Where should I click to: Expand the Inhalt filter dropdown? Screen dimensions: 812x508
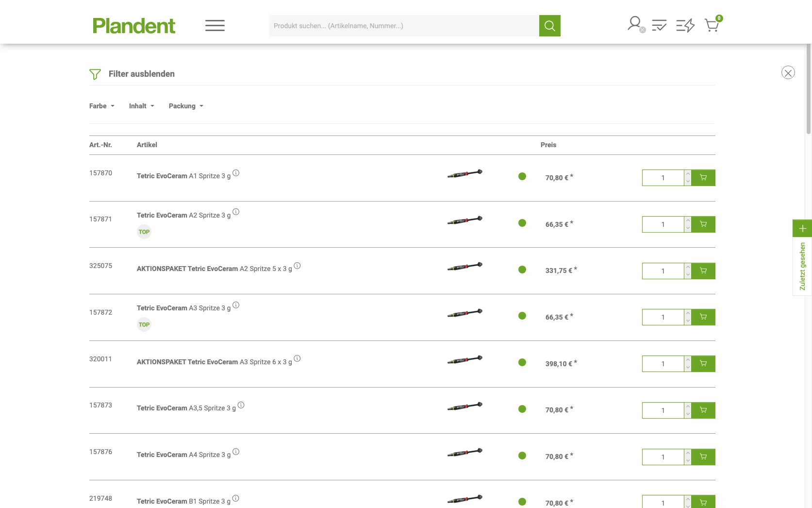coord(142,106)
